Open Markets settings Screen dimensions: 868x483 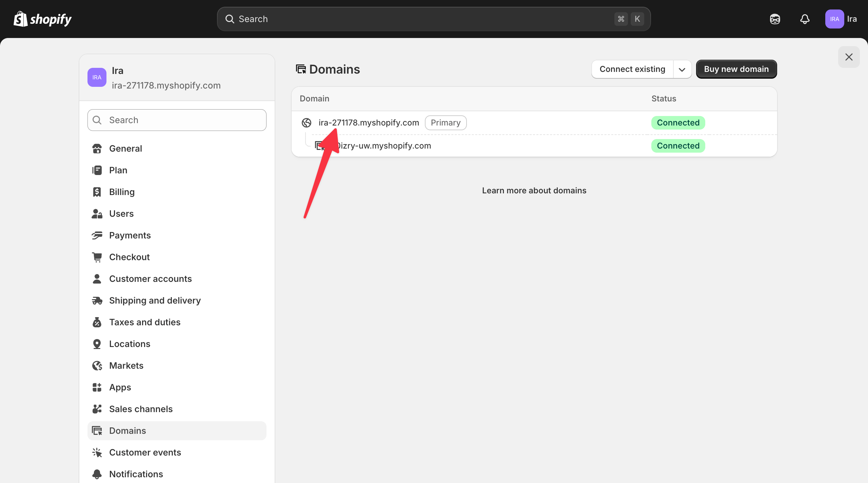[177, 366]
